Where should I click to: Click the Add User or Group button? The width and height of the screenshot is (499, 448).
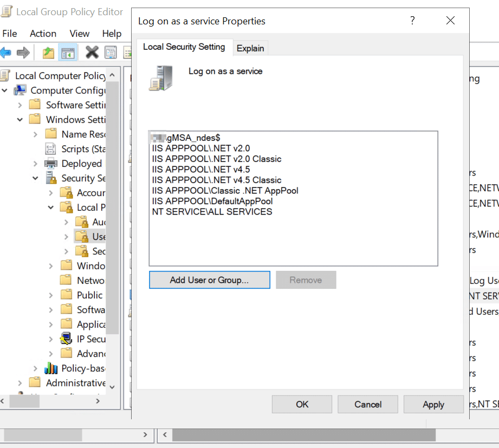point(209,280)
